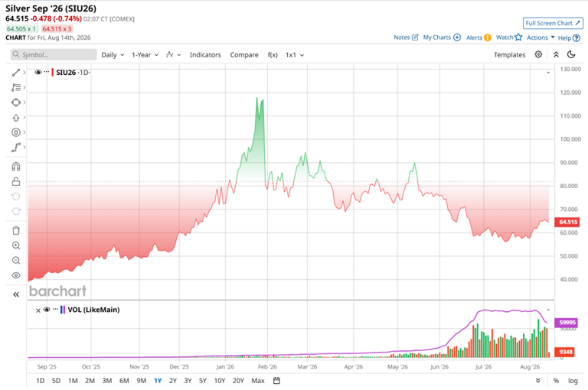This screenshot has height=390, width=588.
Task: Click the undo arrow in sidebar
Action: (16, 197)
